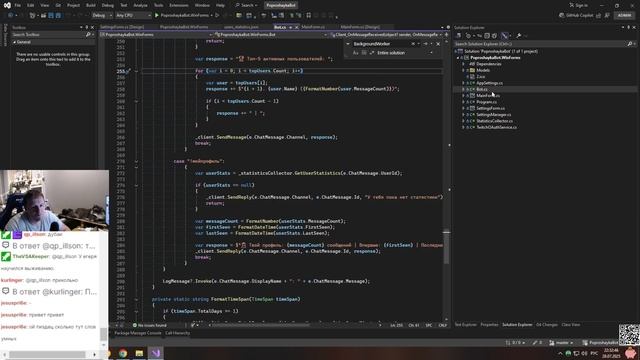Toggle regular expressions in find widget
The image size is (640, 360).
click(x=372, y=53)
